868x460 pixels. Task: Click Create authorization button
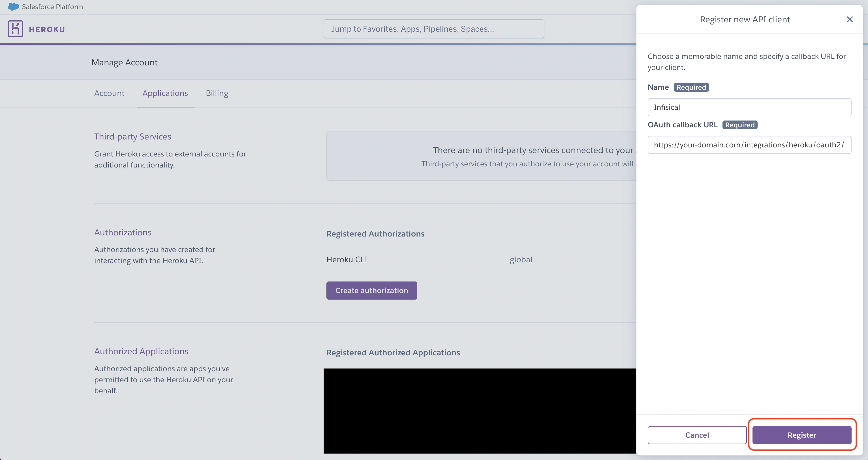coord(372,290)
